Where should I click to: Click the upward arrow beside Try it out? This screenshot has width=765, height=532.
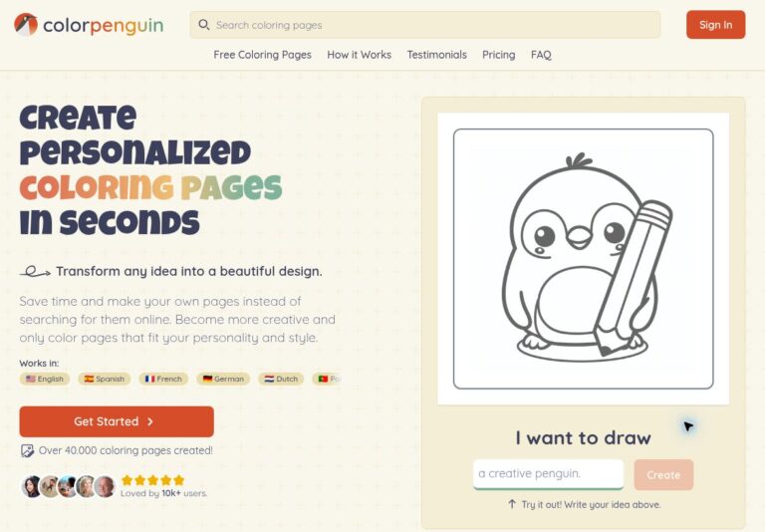pyautogui.click(x=512, y=504)
